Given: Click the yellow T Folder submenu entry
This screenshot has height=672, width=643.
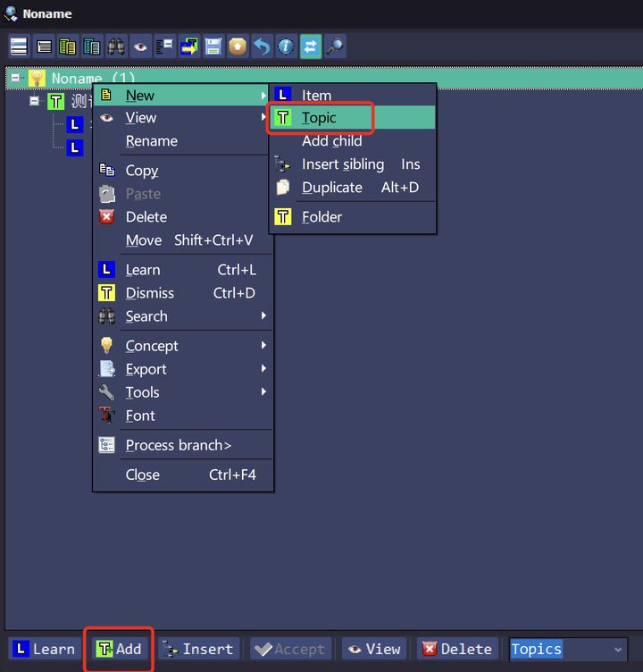Looking at the screenshot, I should (x=353, y=217).
